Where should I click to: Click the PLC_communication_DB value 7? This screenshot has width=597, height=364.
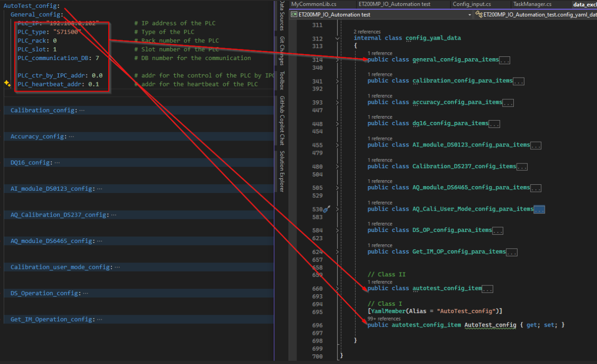97,58
